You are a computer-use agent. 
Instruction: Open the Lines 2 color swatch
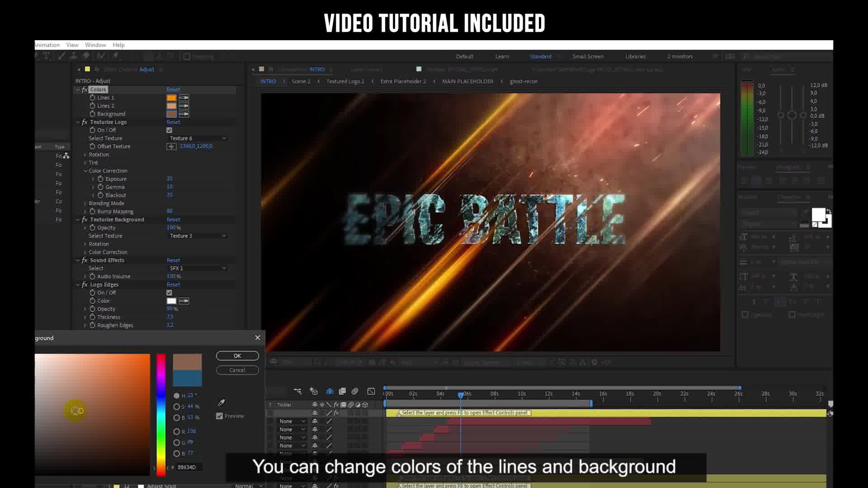tap(171, 106)
